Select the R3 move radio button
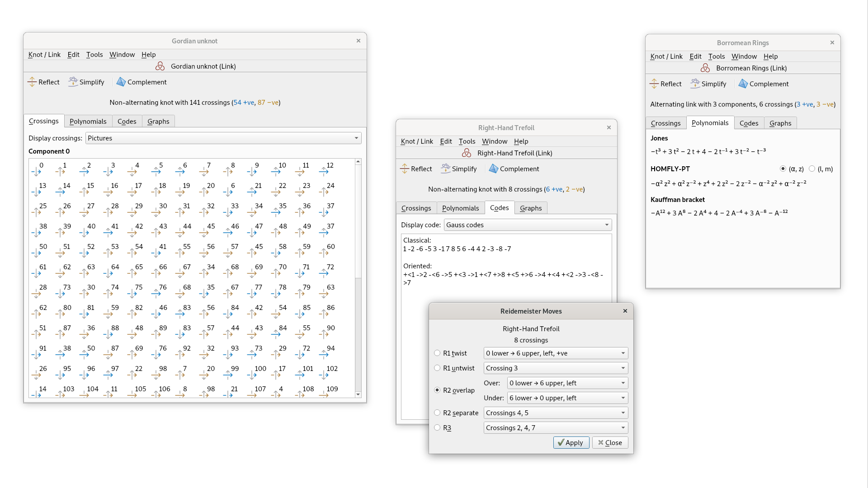Screen dimensions: 868x488 point(437,427)
